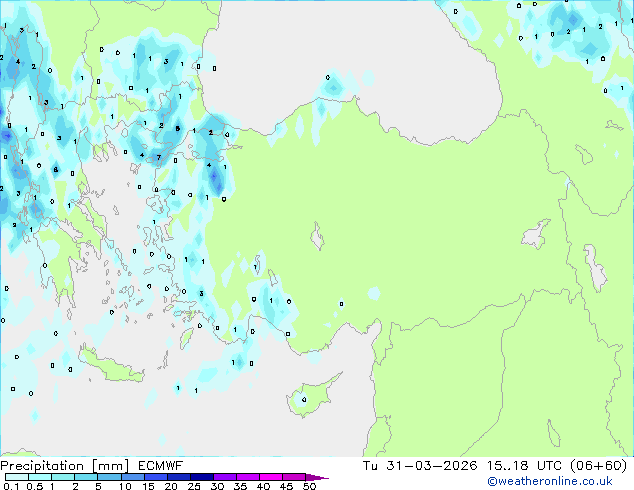Click the '0.5' legend scale label
634x490 pixels.
34,486
